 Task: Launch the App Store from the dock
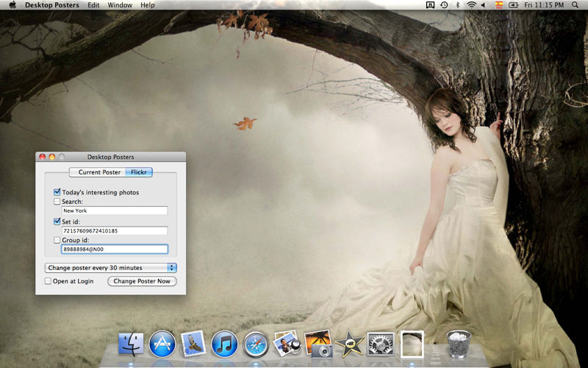pos(162,344)
